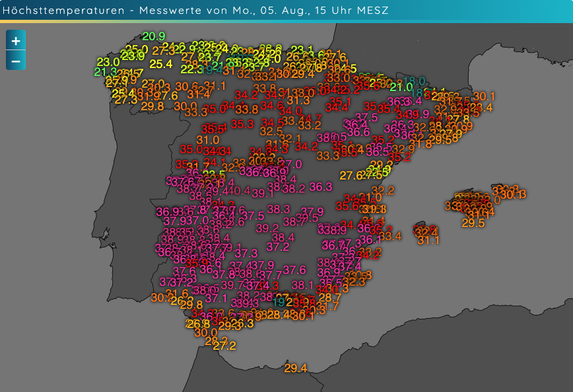573x392 pixels.
Task: Select the 38.1 temperature value
Action: [302, 285]
